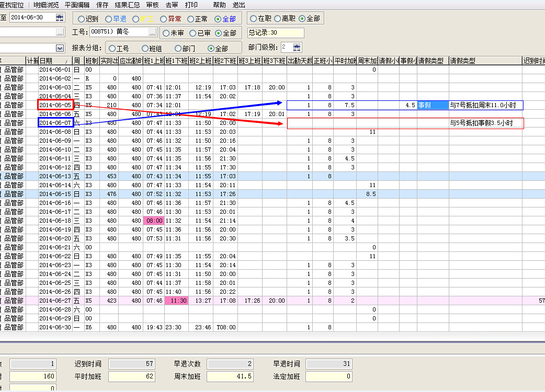Click the sort arrow in 日期 column header

click(x=66, y=62)
